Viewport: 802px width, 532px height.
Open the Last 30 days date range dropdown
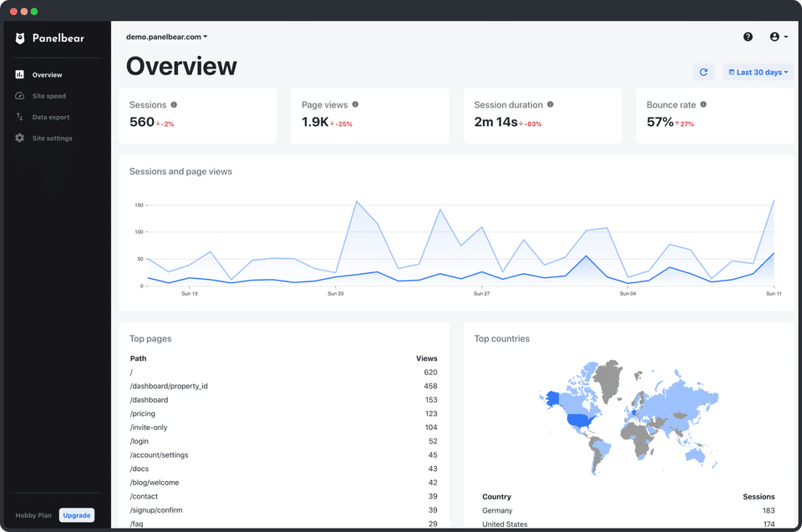coord(758,72)
